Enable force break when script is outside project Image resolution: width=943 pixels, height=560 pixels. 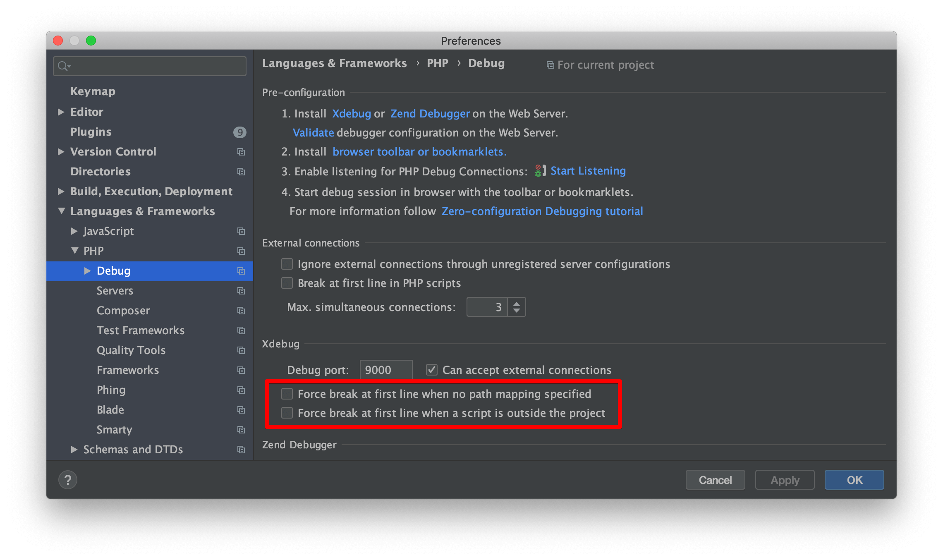(287, 413)
